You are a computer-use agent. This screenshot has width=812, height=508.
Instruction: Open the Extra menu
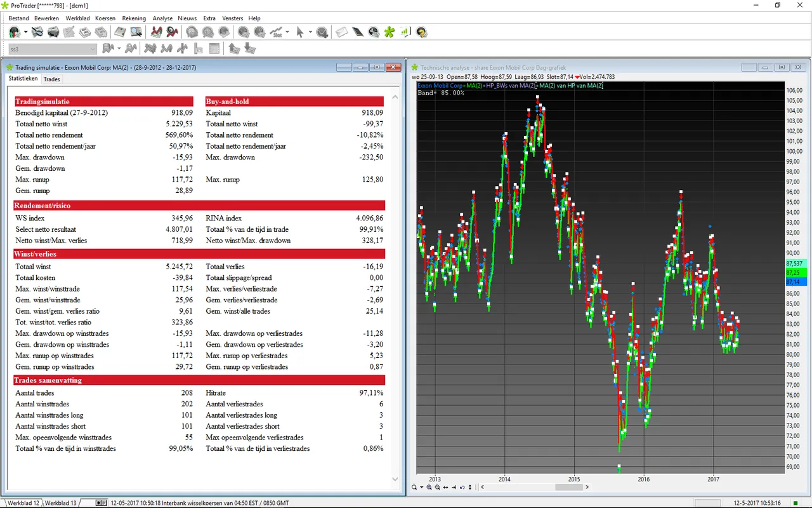[x=209, y=18]
